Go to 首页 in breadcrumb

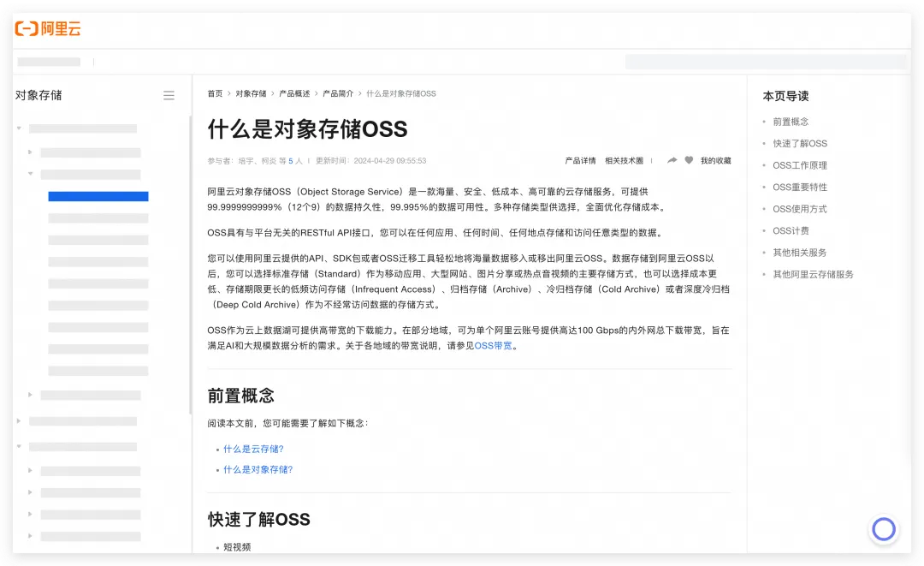[x=215, y=93]
